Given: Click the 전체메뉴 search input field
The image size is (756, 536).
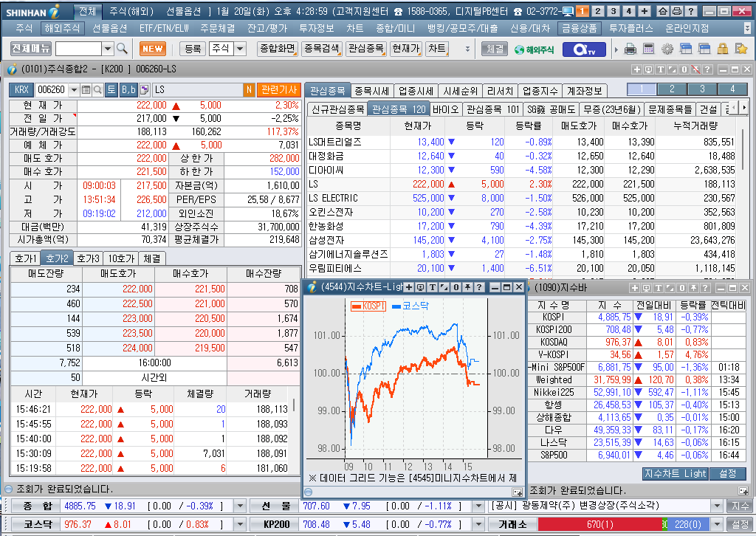Looking at the screenshot, I should pyautogui.click(x=79, y=49).
